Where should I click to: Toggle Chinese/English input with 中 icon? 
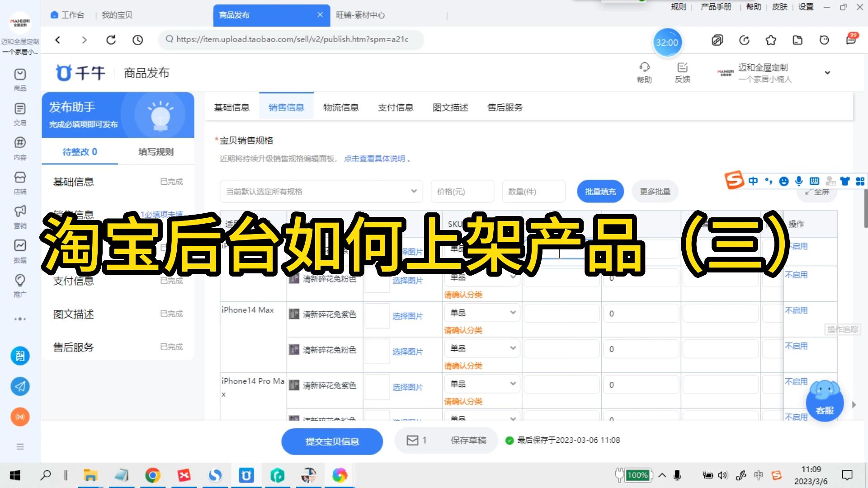tap(753, 181)
